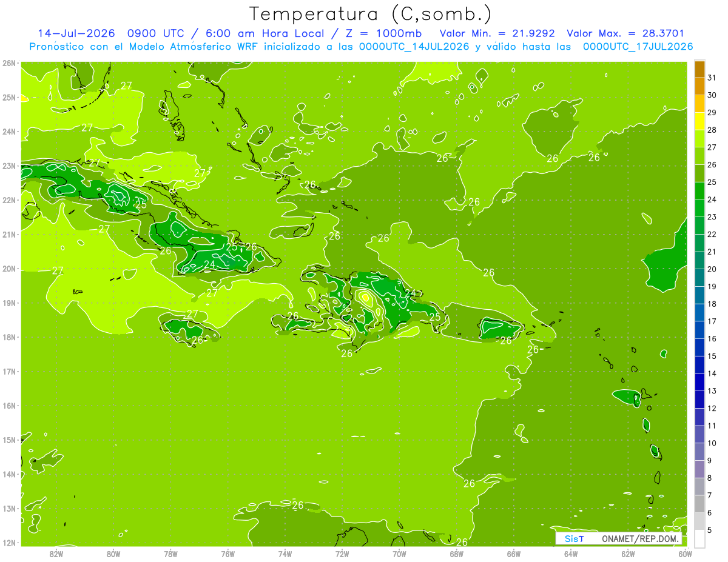This screenshot has width=728, height=562.
Task: Click the latitude label '22N'
Action: 9,200
